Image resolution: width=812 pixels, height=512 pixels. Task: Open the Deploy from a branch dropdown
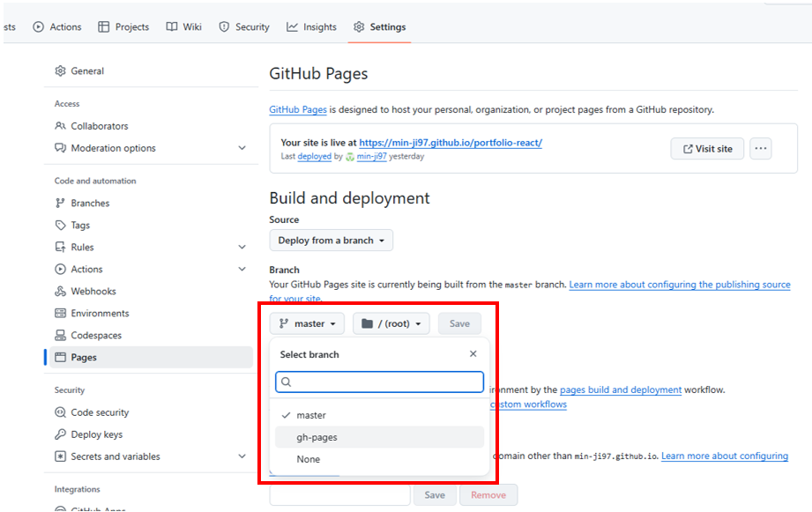331,241
